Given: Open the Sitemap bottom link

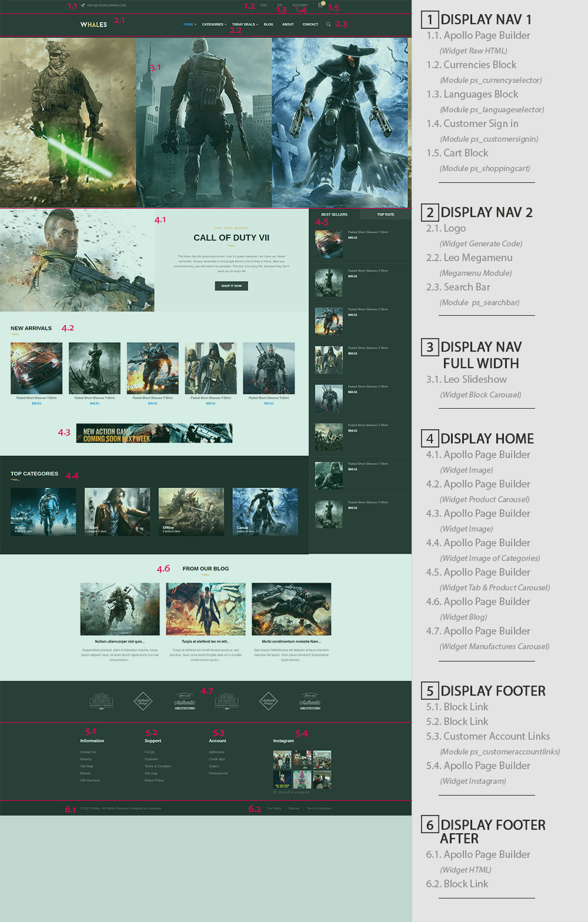Looking at the screenshot, I should pyautogui.click(x=294, y=809).
